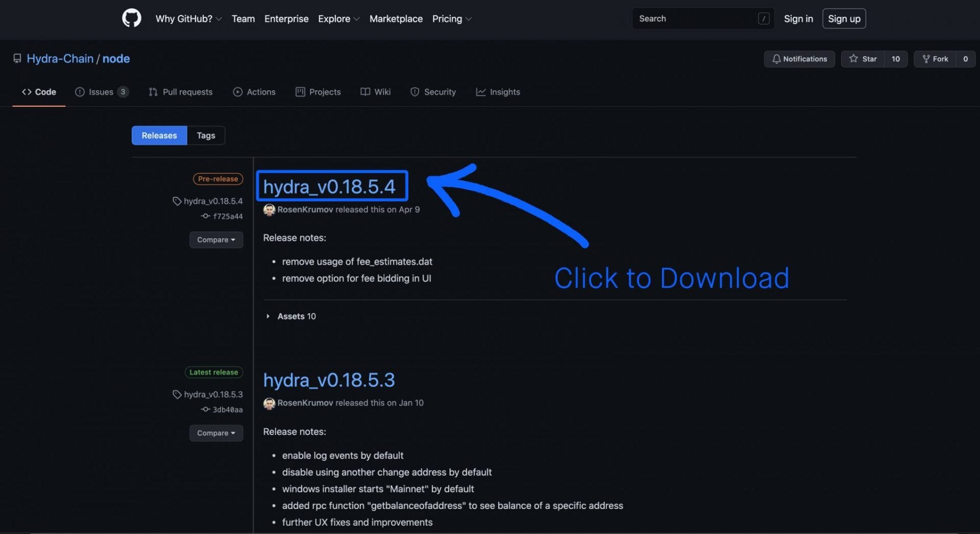The height and width of the screenshot is (534, 980).
Task: Click 'windows installer starts "Mainnet"' note
Action: (378, 489)
